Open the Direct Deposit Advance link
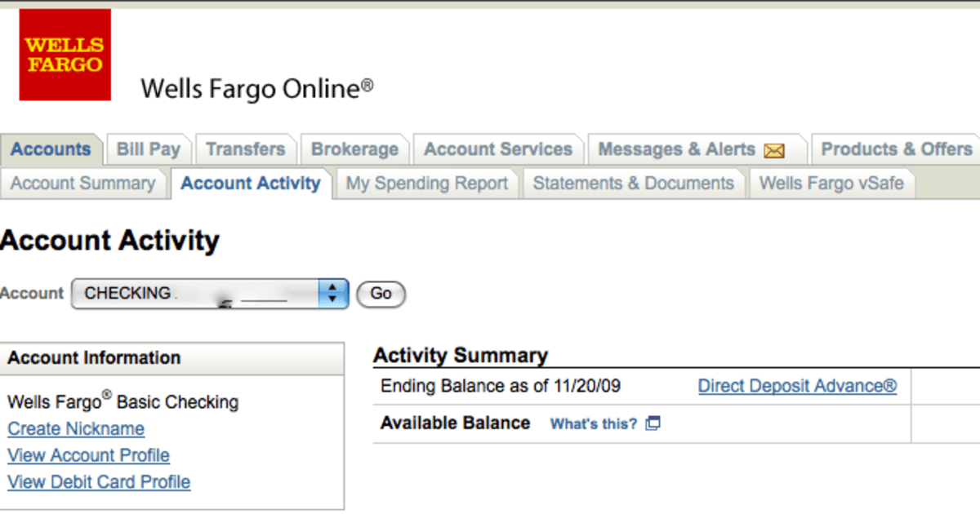 click(x=797, y=386)
